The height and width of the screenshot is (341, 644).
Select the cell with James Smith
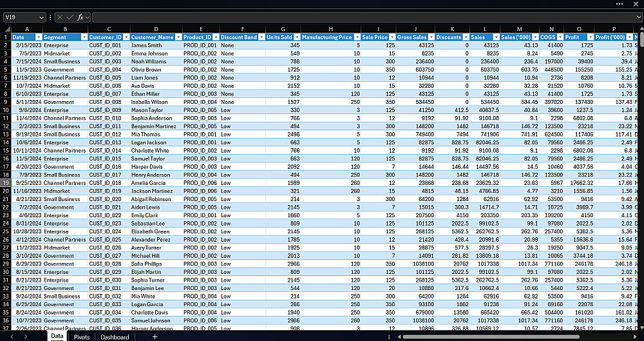pyautogui.click(x=156, y=45)
